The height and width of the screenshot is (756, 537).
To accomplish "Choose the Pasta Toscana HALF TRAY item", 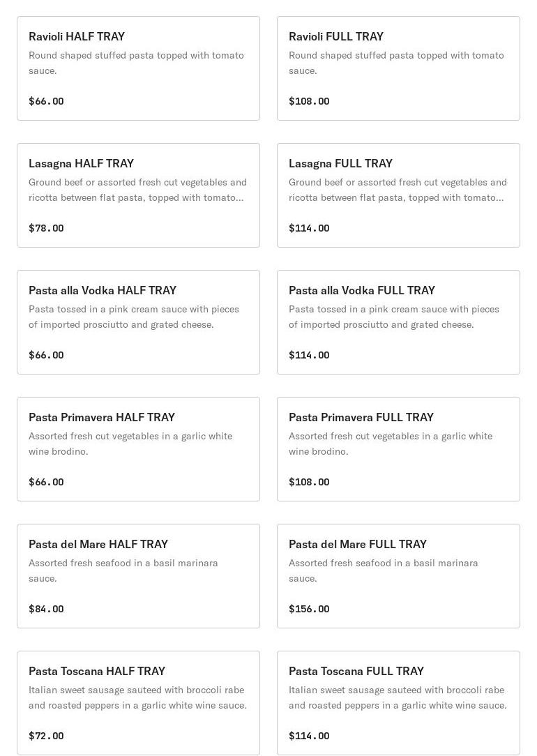I will click(x=138, y=703).
